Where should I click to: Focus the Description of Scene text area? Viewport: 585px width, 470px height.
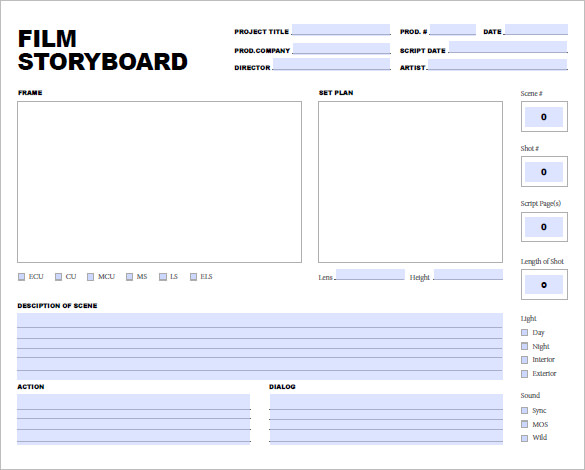point(260,346)
